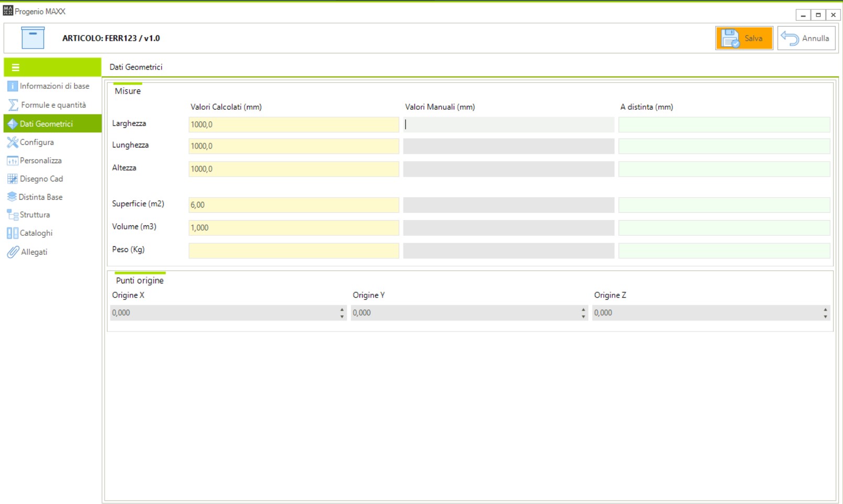843x504 pixels.
Task: Click the Lunghezza calculated value field
Action: click(x=294, y=146)
